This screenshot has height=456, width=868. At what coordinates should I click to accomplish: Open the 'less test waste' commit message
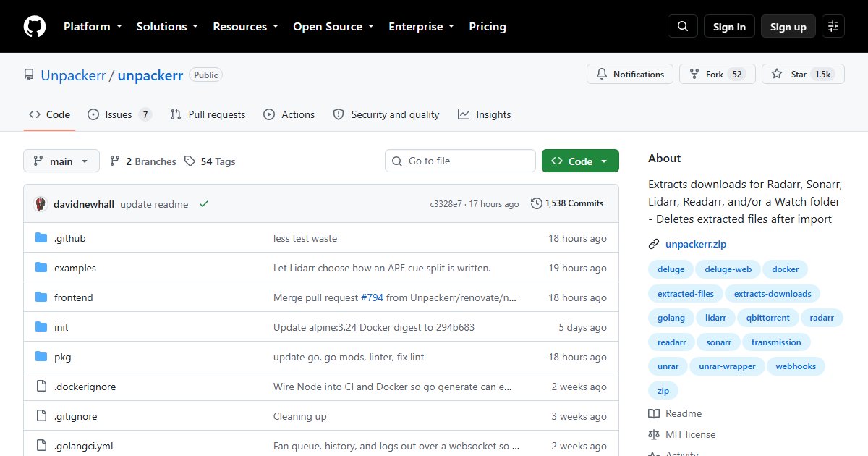[x=305, y=238]
